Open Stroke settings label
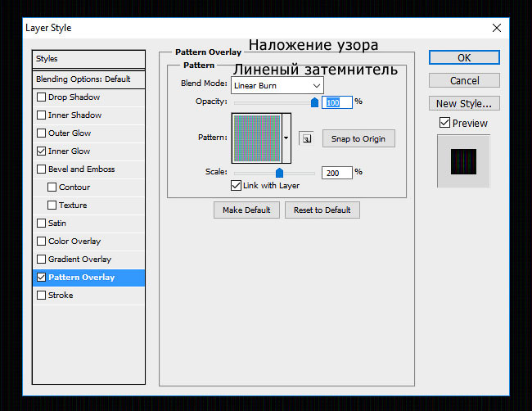This screenshot has width=532, height=411. coord(61,296)
